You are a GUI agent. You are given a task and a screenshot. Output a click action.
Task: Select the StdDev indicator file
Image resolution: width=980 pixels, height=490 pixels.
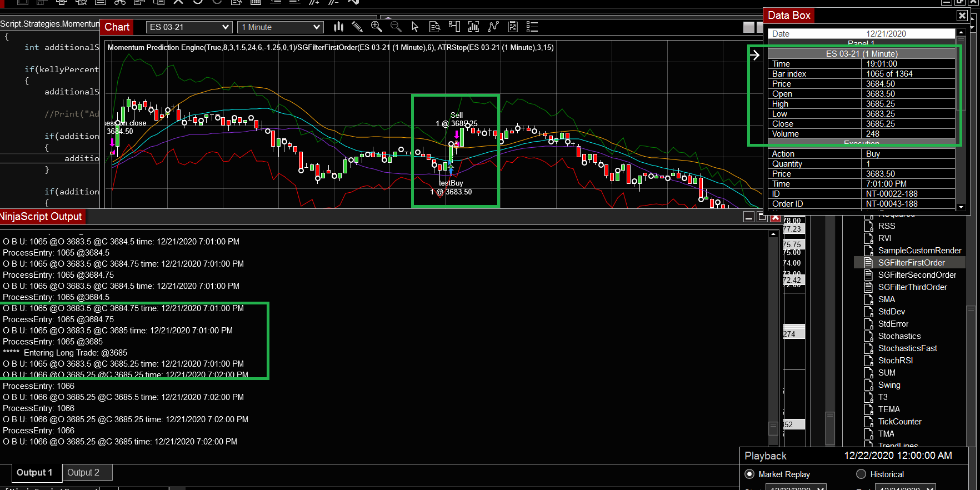[x=891, y=312]
